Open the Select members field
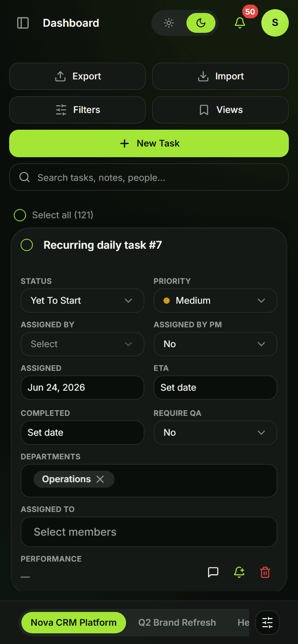The height and width of the screenshot is (644, 298). 149,532
